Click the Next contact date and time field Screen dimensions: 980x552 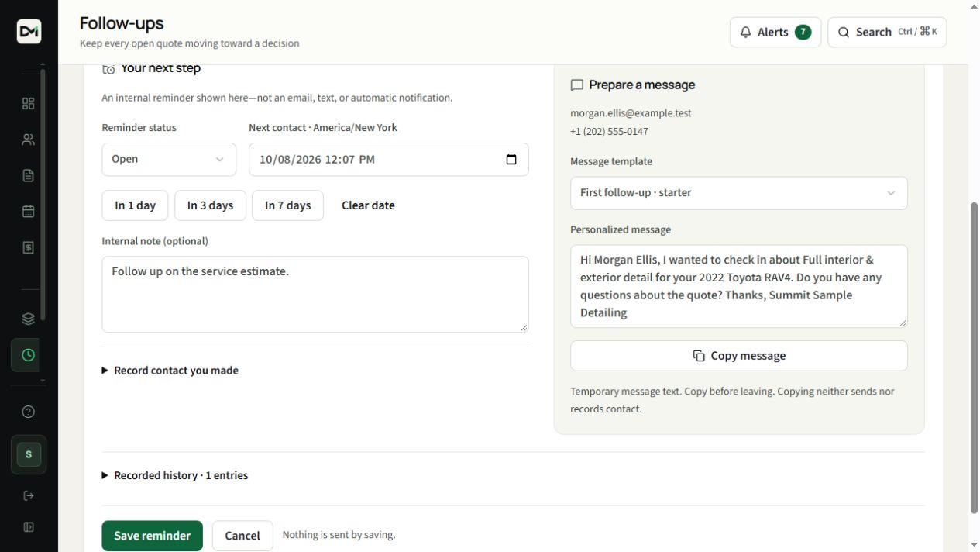[x=388, y=159]
